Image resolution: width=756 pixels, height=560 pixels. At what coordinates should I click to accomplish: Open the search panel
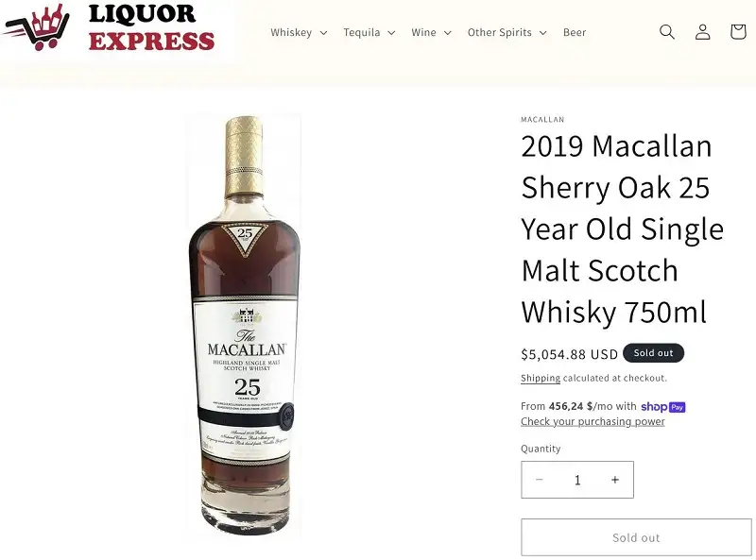(x=666, y=31)
